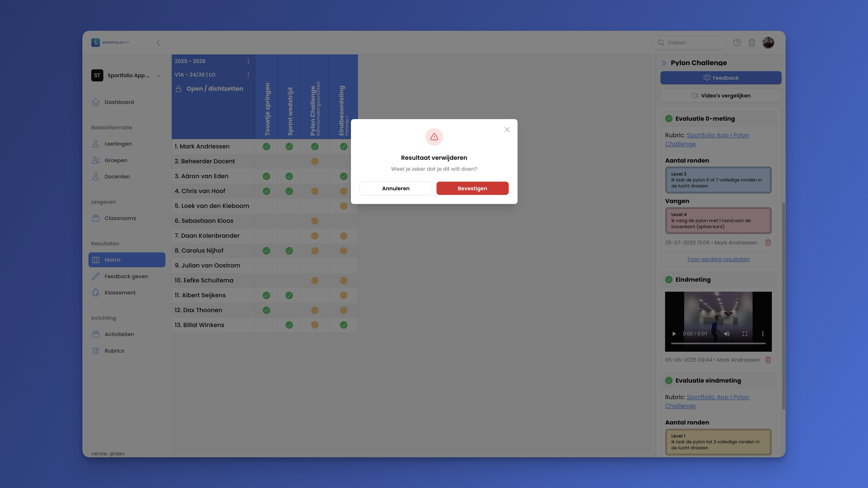Delete the Evaluatie 0-meting result
The width and height of the screenshot is (868, 488).
coord(768,242)
